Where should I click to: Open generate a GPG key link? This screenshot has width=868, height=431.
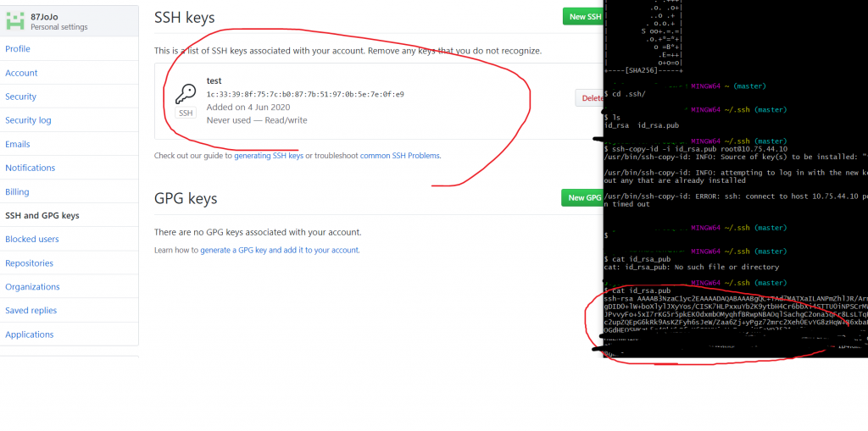point(280,250)
